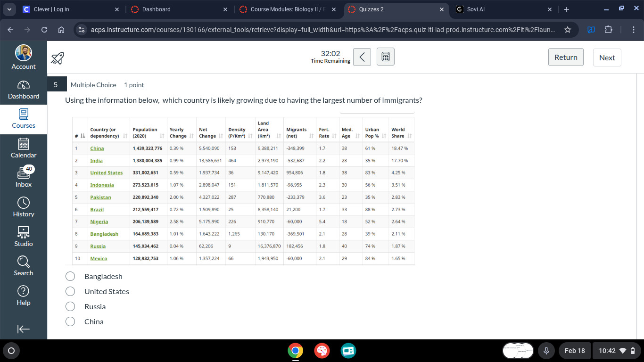Open ChromeOS launcher circle

(11, 351)
